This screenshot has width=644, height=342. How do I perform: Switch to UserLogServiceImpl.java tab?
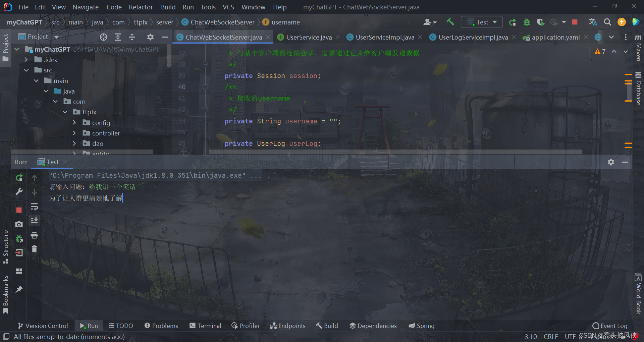click(473, 37)
